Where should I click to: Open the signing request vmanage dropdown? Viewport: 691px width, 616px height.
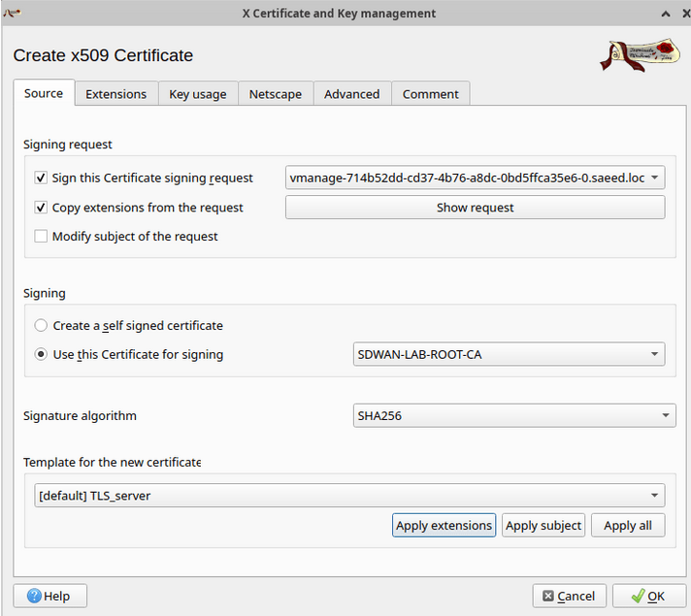[475, 178]
